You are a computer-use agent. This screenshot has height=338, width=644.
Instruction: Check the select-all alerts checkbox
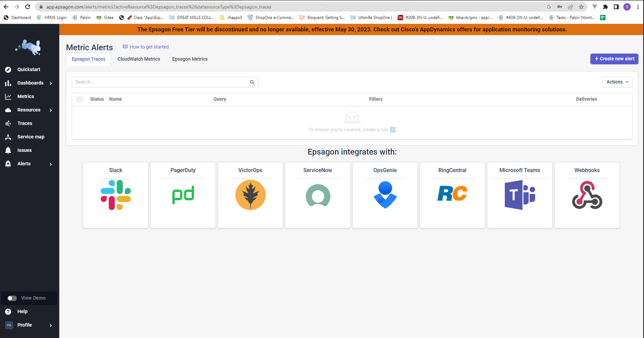coord(80,99)
